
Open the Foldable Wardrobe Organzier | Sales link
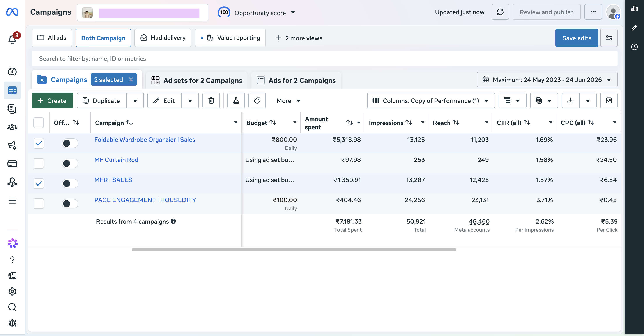(x=145, y=140)
